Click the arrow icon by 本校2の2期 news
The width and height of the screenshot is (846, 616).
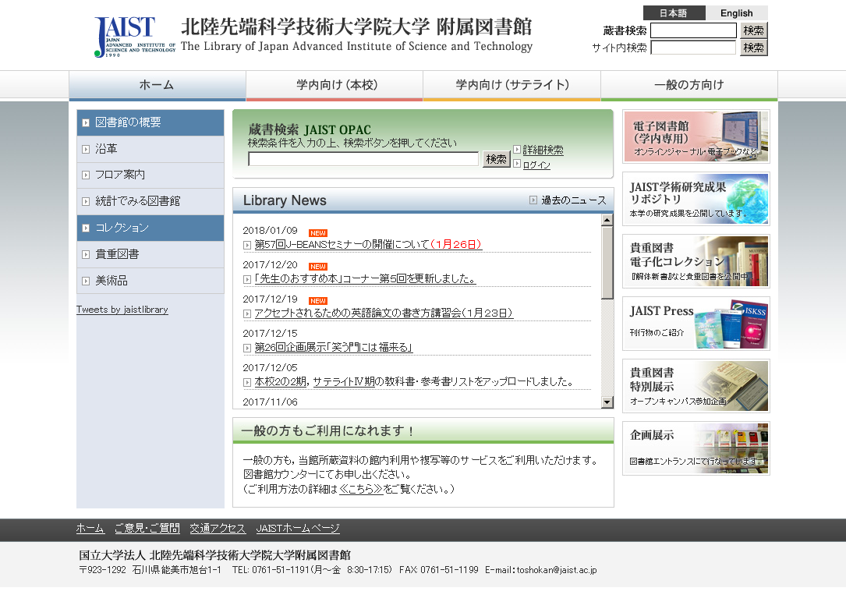pyautogui.click(x=247, y=382)
